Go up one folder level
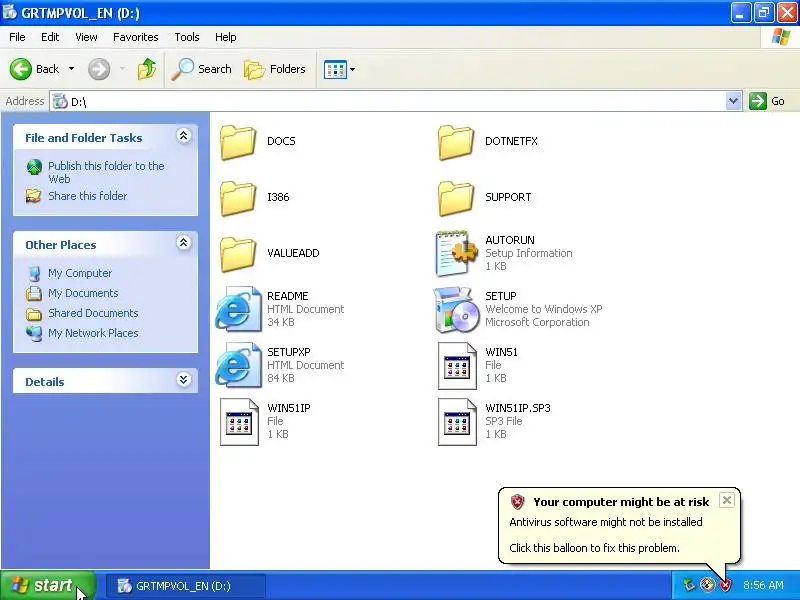 tap(147, 69)
